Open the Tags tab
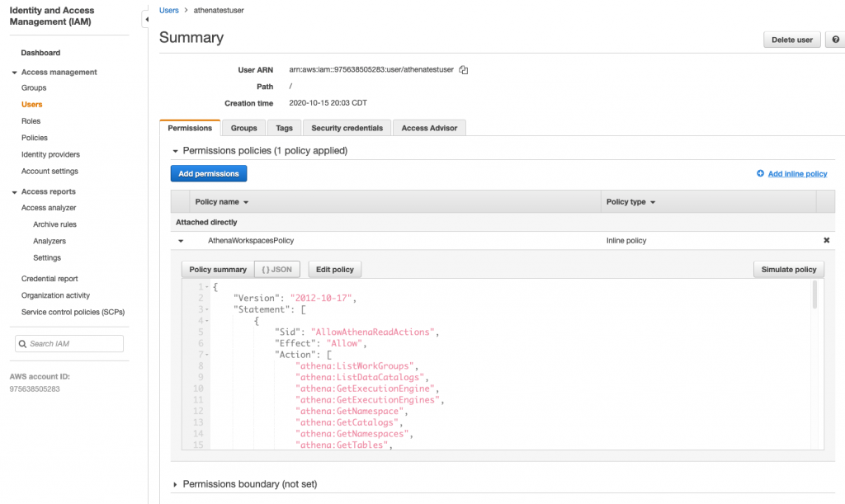 [284, 128]
